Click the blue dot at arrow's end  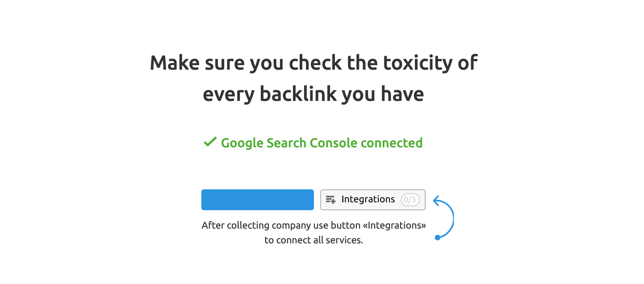coord(438,238)
